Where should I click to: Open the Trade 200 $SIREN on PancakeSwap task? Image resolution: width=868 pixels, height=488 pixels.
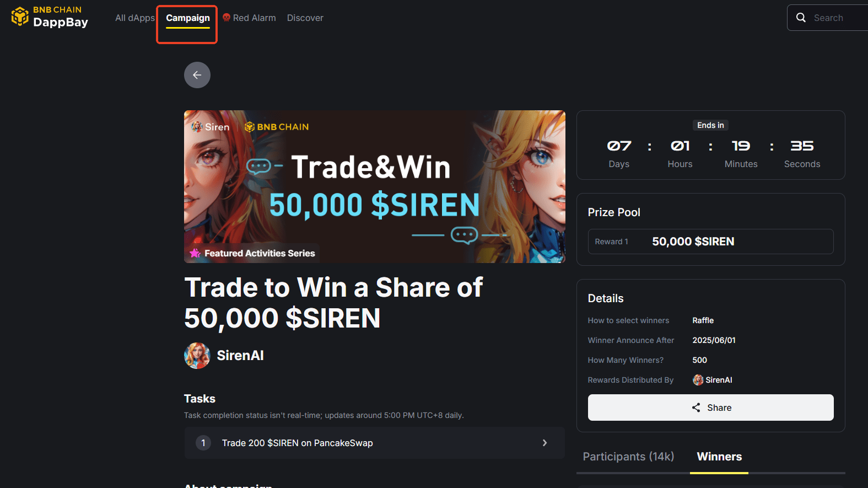pyautogui.click(x=375, y=443)
